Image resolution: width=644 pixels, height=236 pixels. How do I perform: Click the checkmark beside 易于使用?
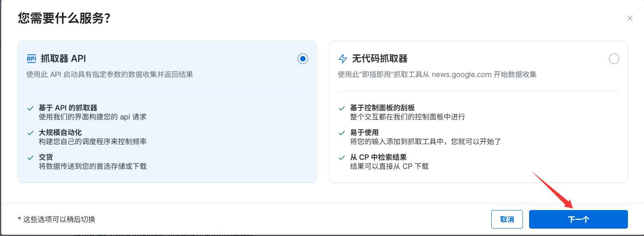tap(341, 133)
